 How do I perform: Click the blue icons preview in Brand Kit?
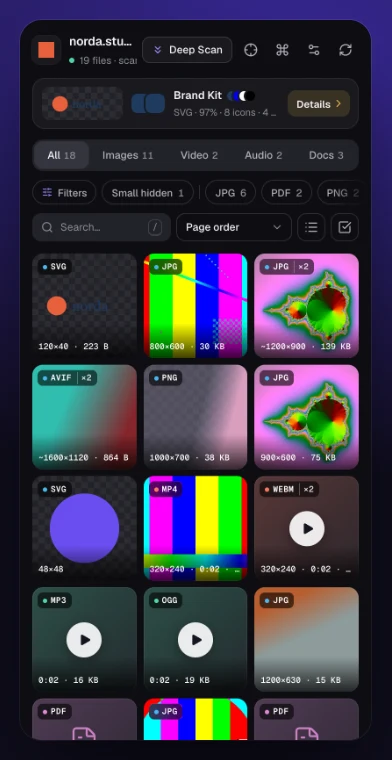coord(148,104)
